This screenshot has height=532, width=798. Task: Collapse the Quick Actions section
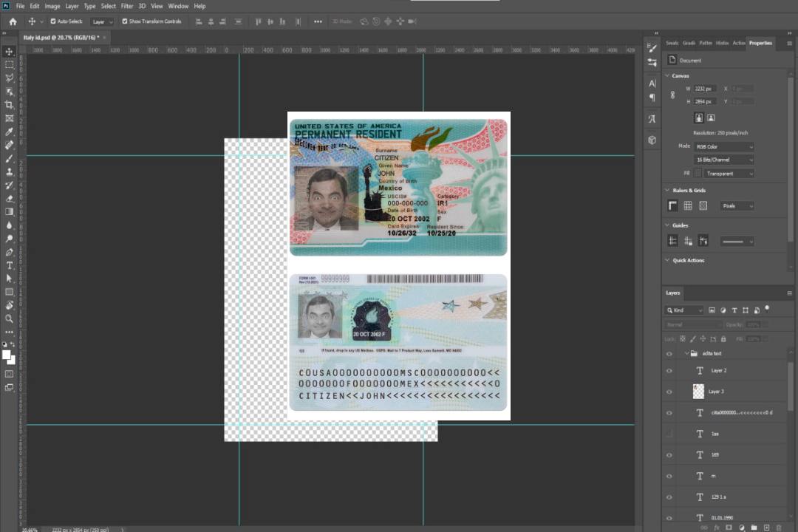(x=668, y=260)
